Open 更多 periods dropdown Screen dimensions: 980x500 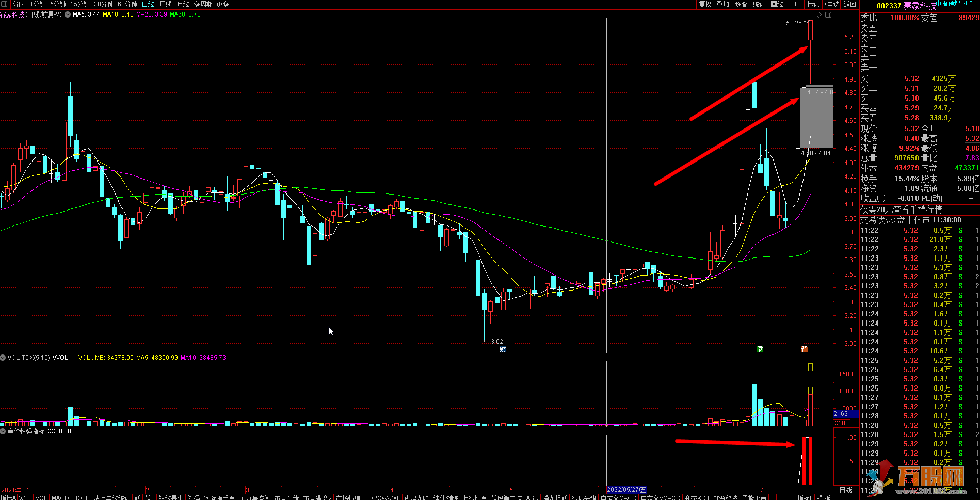[x=225, y=4]
